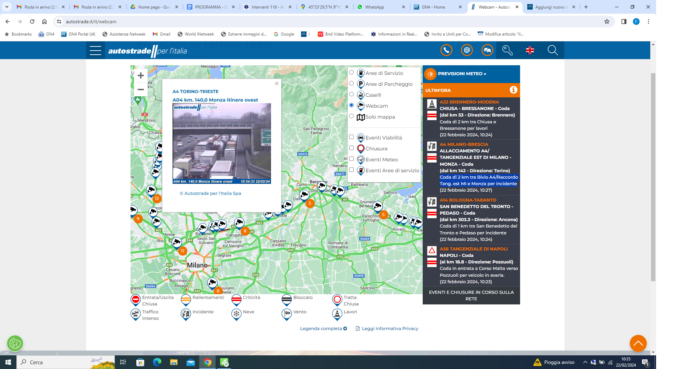Click the webcam marker south of Milano
This screenshot has width=680, height=369.
pyautogui.click(x=212, y=284)
